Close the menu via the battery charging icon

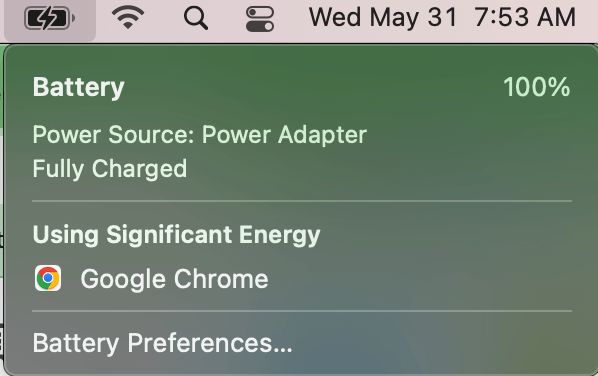click(50, 18)
